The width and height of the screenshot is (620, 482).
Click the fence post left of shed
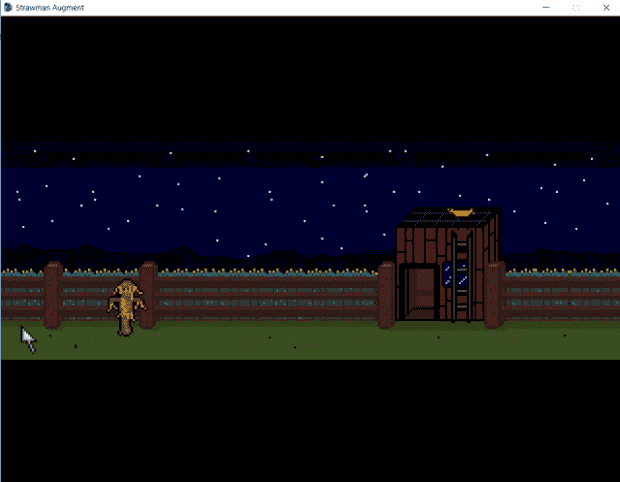click(x=386, y=295)
